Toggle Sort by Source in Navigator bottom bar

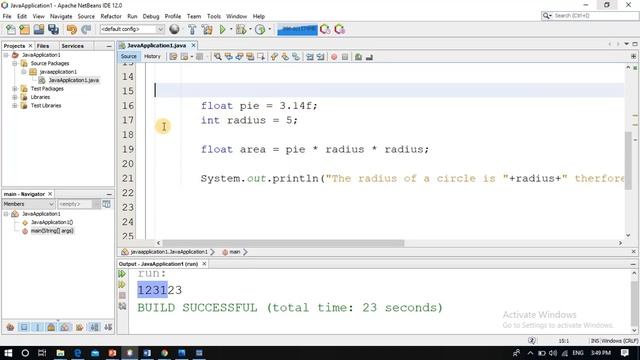pyautogui.click(x=108, y=327)
